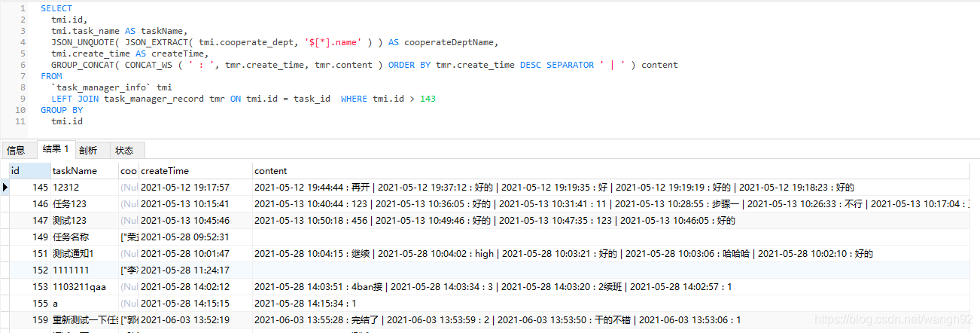Click taskName cell 1111111

coord(84,270)
